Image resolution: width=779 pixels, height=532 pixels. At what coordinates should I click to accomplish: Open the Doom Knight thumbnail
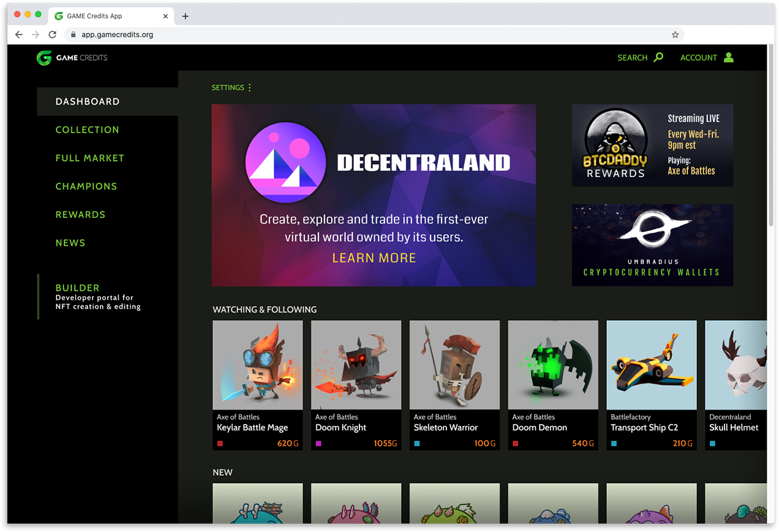[x=356, y=365]
